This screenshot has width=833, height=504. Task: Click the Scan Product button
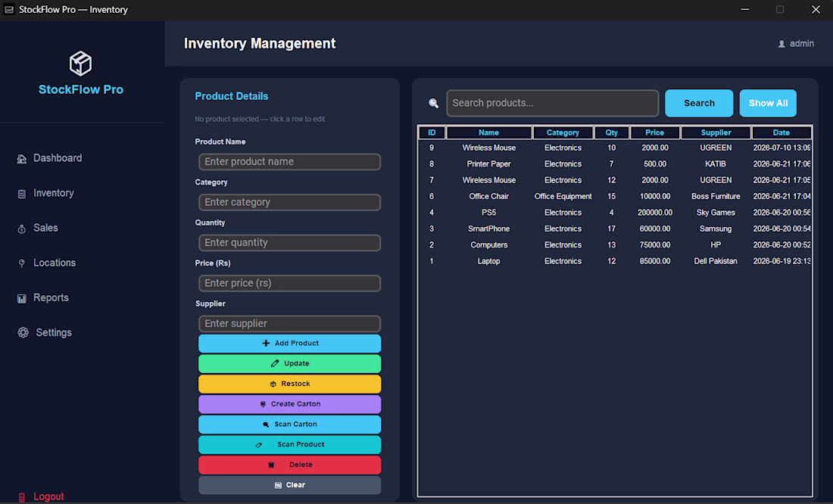coord(289,444)
